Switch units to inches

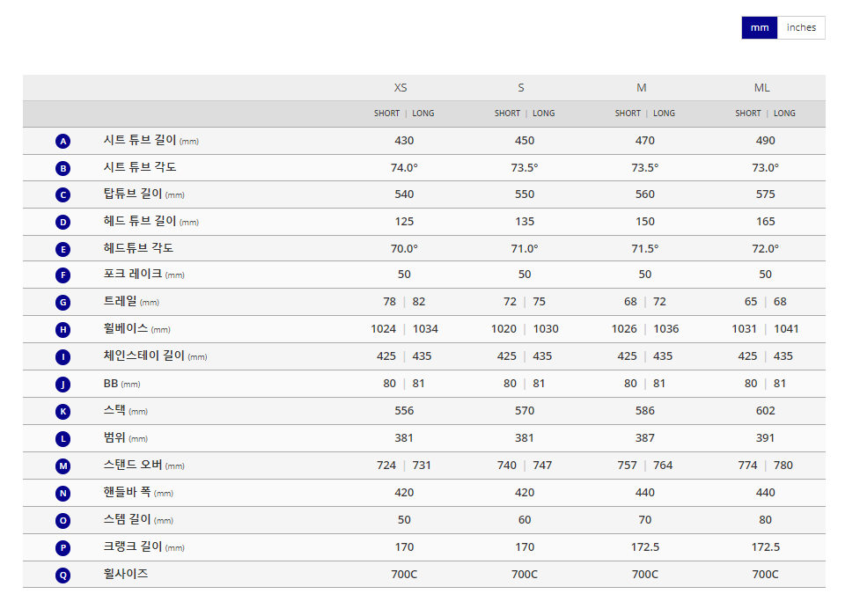pos(801,27)
